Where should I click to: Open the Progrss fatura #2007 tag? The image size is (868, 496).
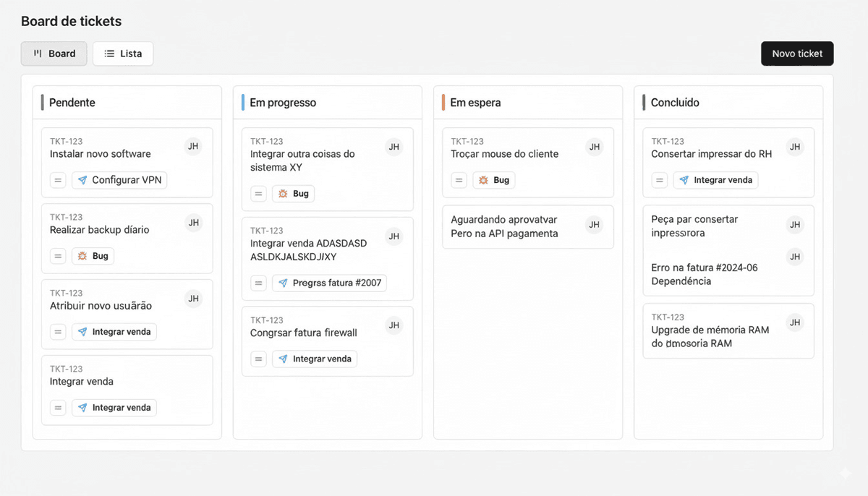[329, 283]
